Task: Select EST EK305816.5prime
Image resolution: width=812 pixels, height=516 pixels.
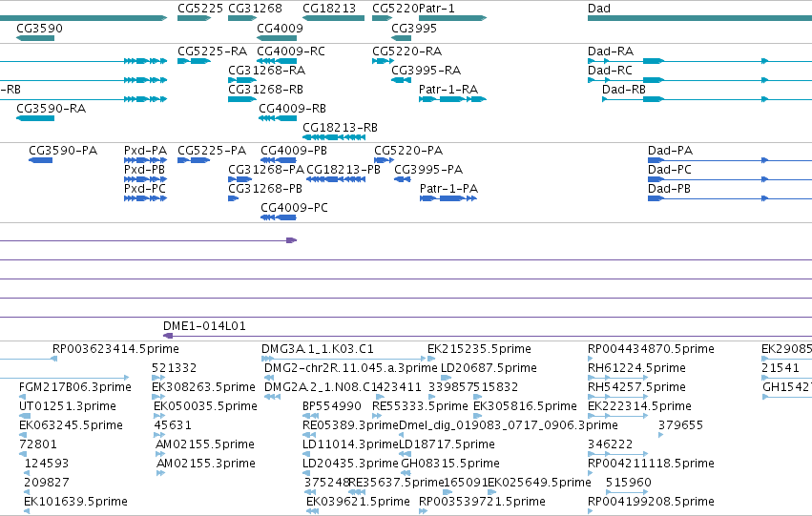Action: 477,416
